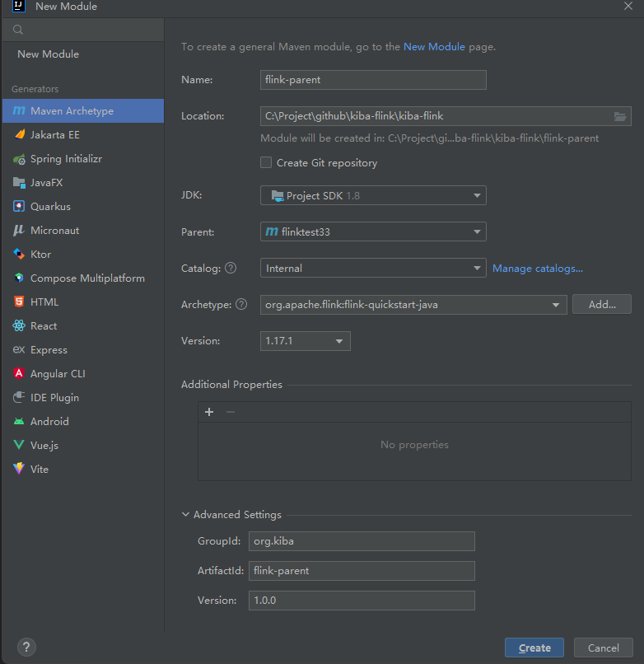Viewport: 644px width, 664px height.
Task: Click the JavaFX folder icon
Action: pyautogui.click(x=19, y=183)
